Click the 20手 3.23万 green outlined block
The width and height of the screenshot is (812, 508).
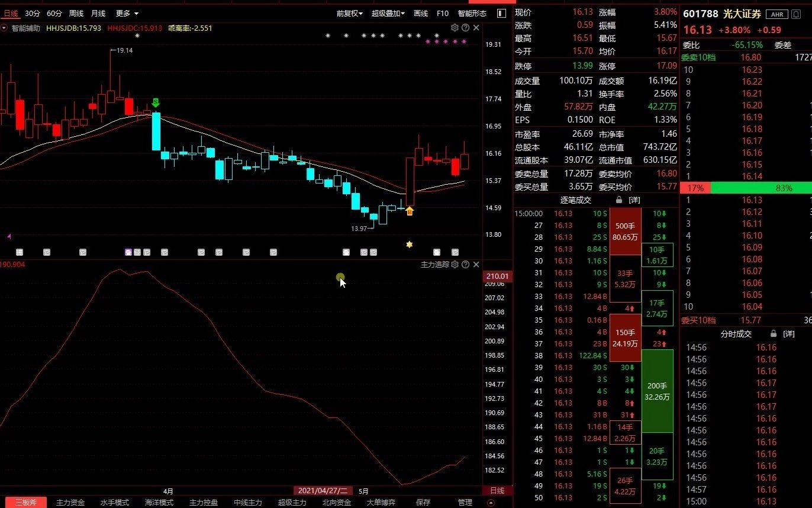658,456
